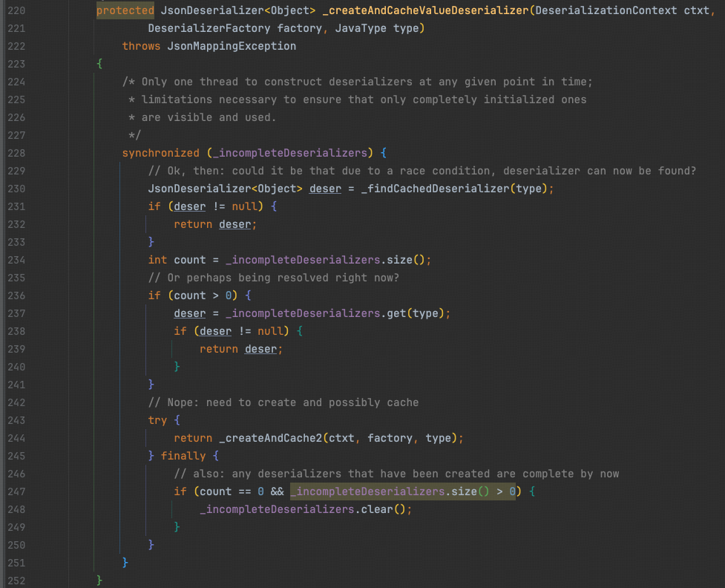Image resolution: width=725 pixels, height=588 pixels.
Task: Click the 'synchronized' keyword
Action: click(x=160, y=153)
